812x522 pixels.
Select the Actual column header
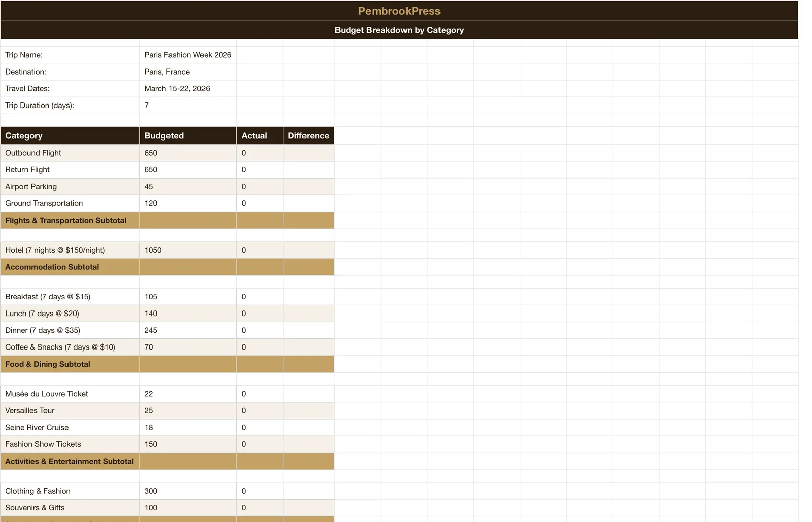tap(259, 135)
